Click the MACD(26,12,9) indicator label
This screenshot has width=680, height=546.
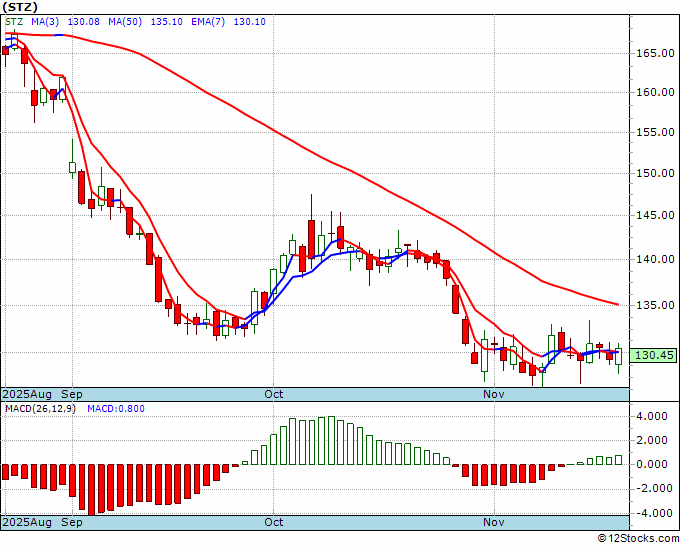40,409
